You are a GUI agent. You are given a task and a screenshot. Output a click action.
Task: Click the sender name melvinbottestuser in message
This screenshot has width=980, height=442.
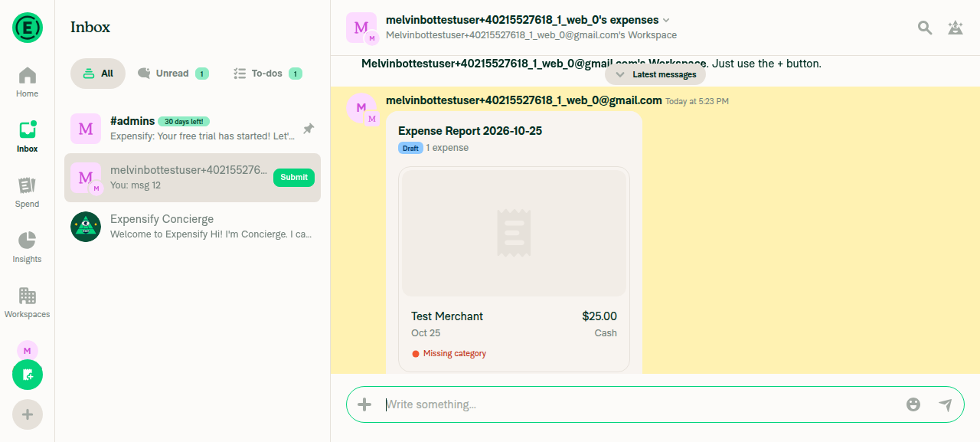[524, 100]
